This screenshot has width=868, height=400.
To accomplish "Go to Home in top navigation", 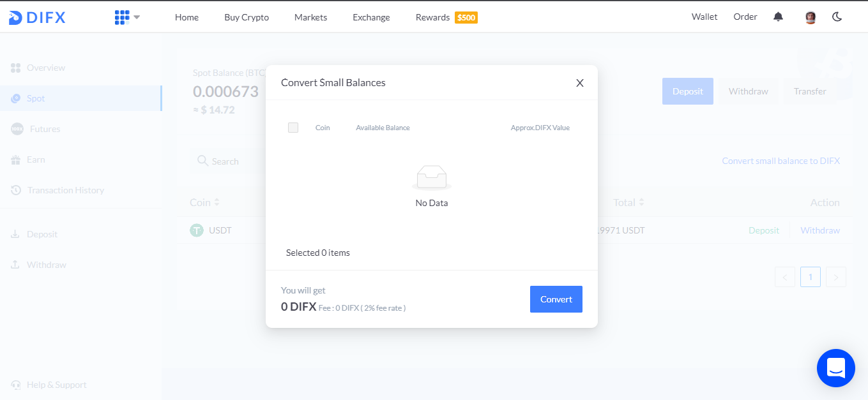I will coord(187,17).
